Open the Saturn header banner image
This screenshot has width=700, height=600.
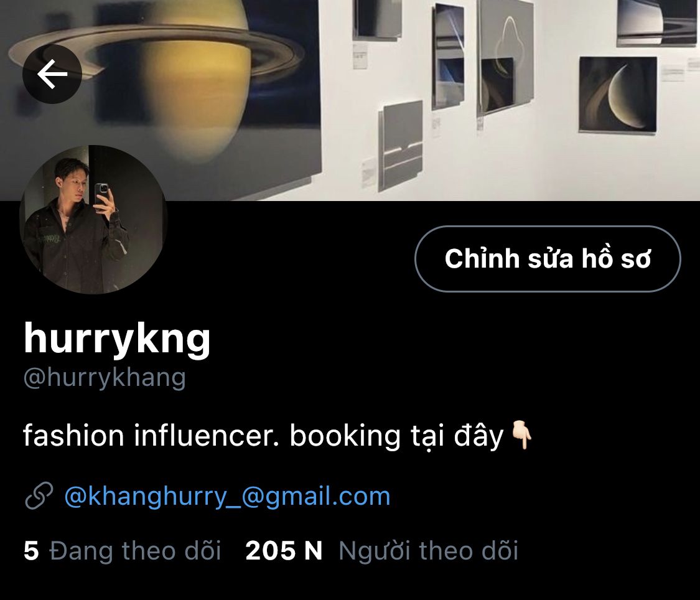[350, 100]
